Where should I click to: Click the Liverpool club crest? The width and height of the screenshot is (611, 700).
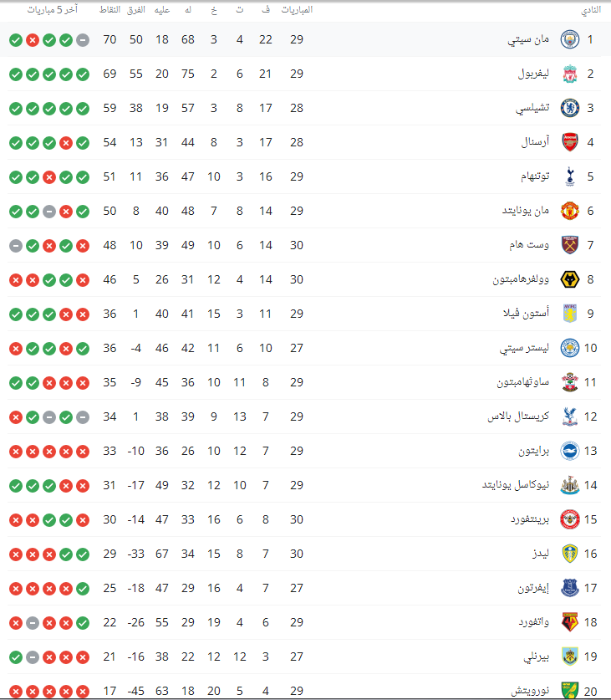click(x=569, y=74)
